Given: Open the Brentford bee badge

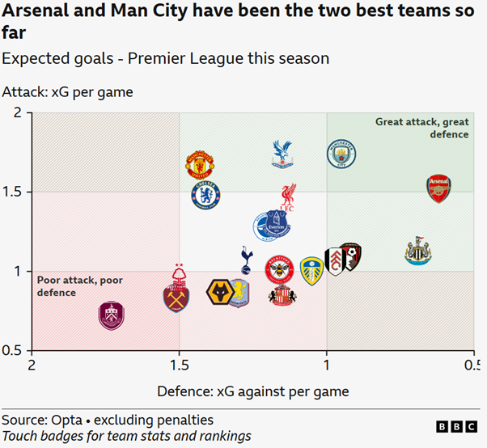Looking at the screenshot, I should 280,268.
